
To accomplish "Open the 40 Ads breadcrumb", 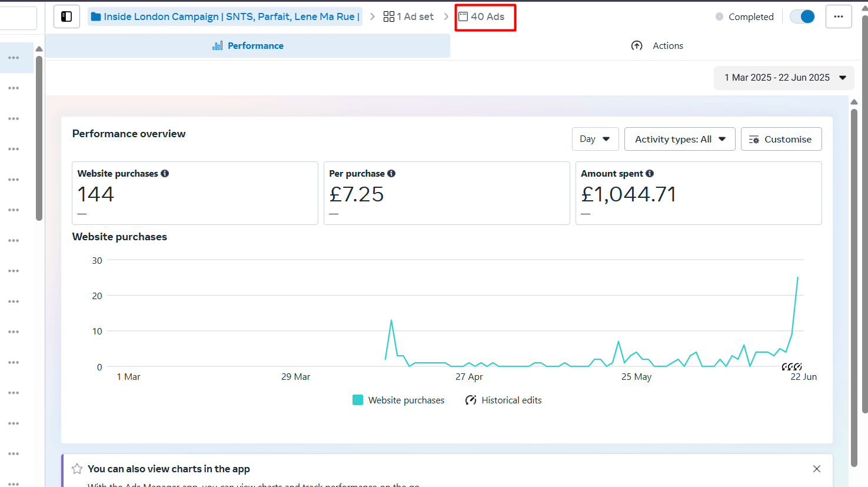I will pyautogui.click(x=482, y=16).
